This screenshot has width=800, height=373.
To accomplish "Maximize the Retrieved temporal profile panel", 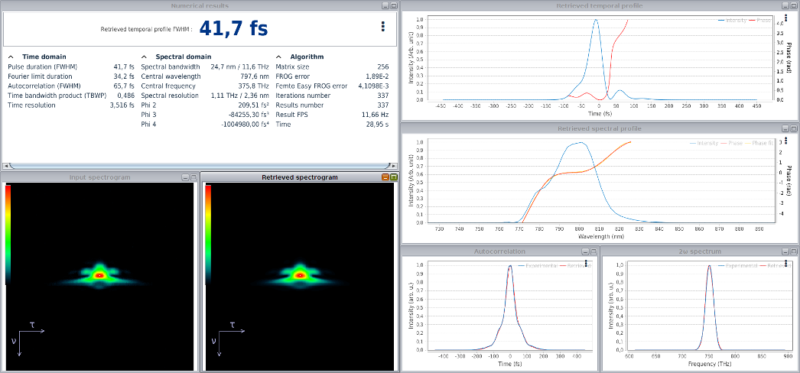I will [793, 6].
